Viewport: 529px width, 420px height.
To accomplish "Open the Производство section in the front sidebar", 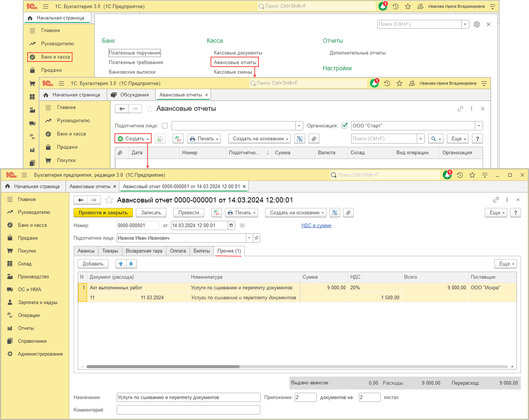I will [33, 276].
